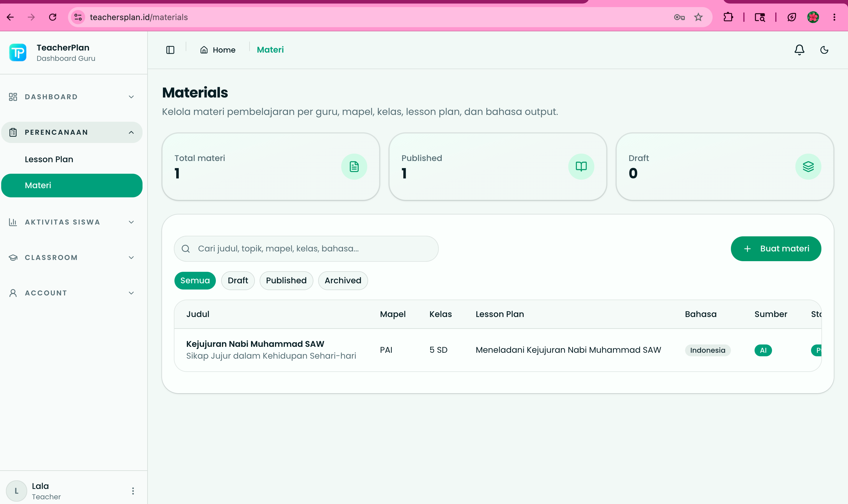Screen dimensions: 848x504
Task: Click the Indonesia language badge
Action: [x=708, y=350]
